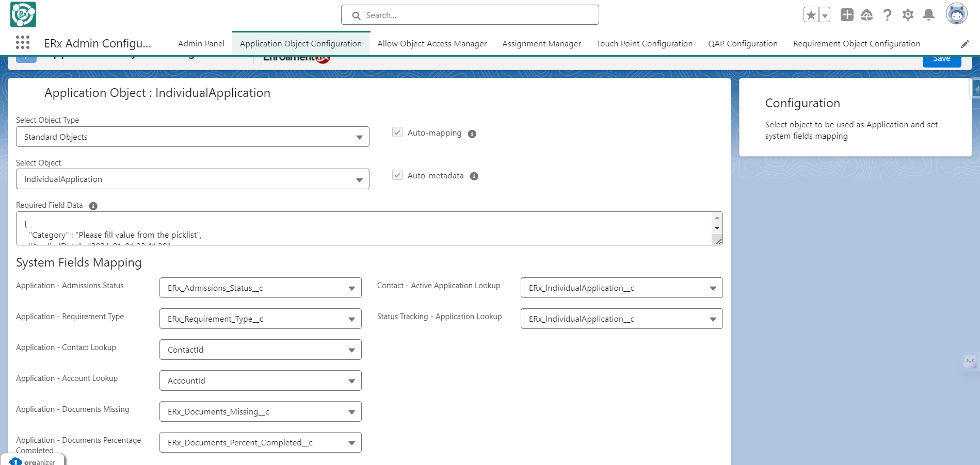980x465 pixels.
Task: Click the Favorites star icon
Action: [811, 15]
